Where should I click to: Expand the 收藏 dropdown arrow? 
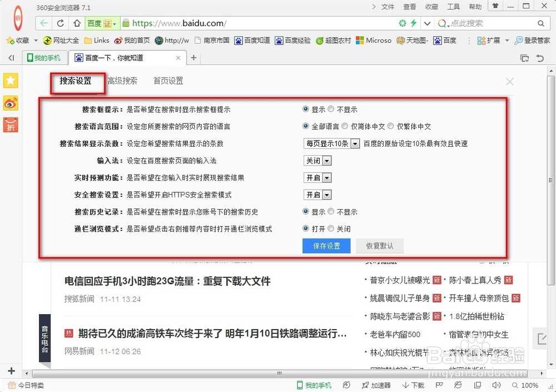coord(36,41)
